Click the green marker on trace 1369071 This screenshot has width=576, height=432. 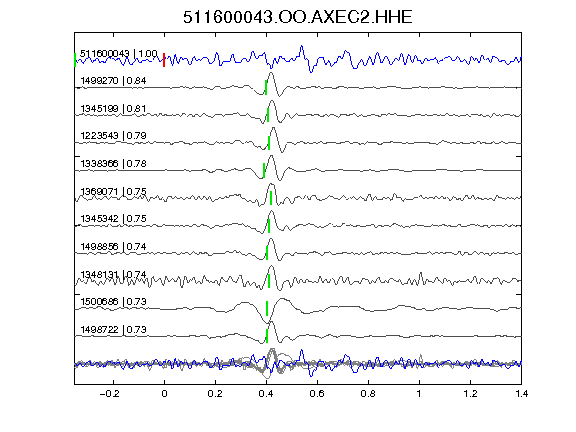tap(271, 198)
